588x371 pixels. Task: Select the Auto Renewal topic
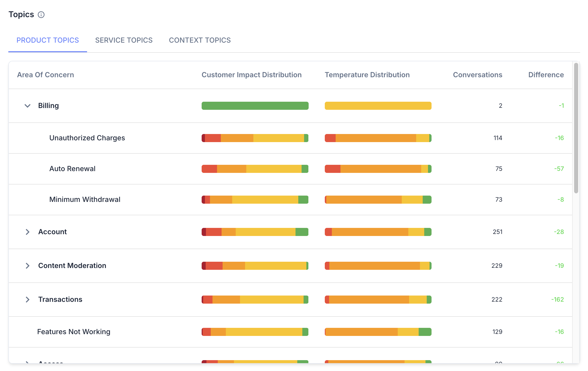coord(72,169)
